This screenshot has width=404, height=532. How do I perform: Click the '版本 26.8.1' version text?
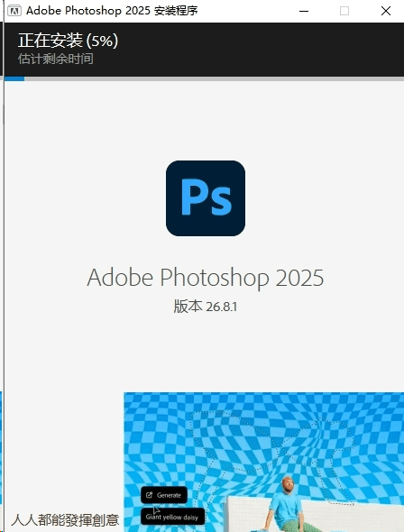(x=206, y=307)
